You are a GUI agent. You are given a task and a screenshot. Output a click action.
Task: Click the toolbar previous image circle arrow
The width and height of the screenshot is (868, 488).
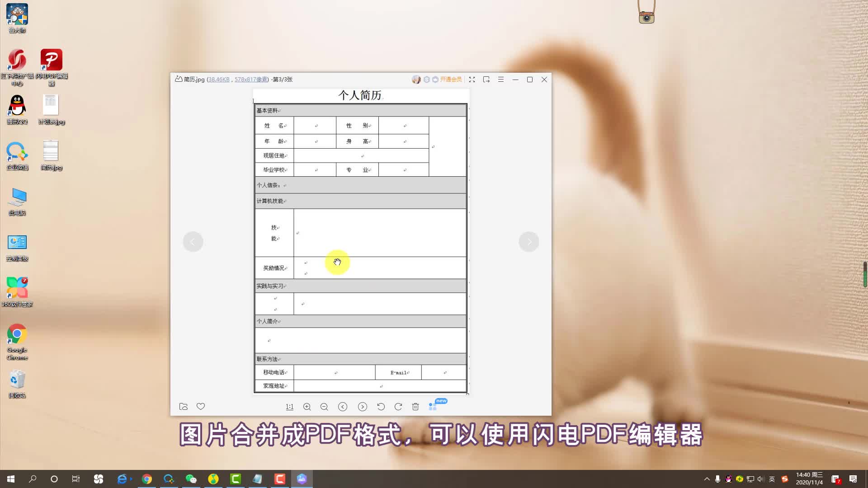(x=343, y=407)
